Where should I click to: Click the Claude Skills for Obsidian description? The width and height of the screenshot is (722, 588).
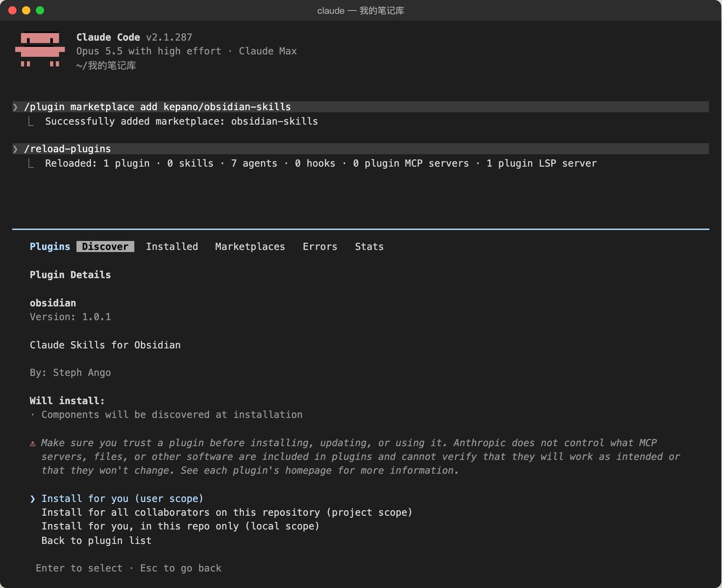(x=105, y=345)
